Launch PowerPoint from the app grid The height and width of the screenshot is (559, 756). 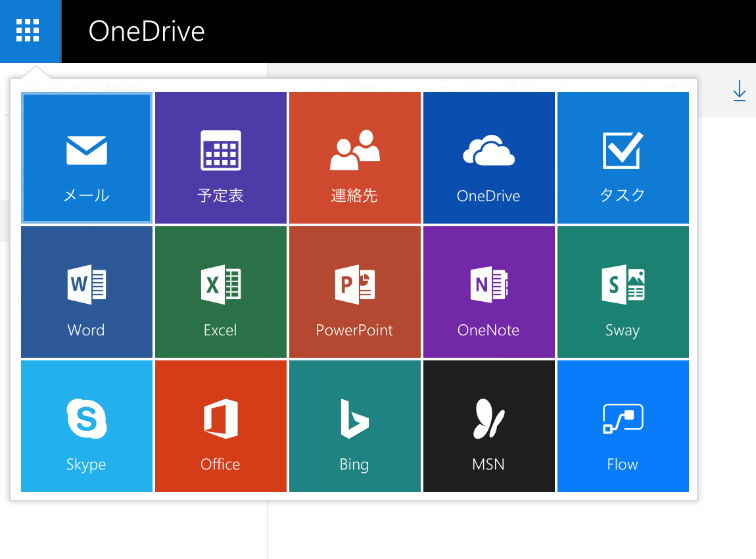click(x=355, y=292)
